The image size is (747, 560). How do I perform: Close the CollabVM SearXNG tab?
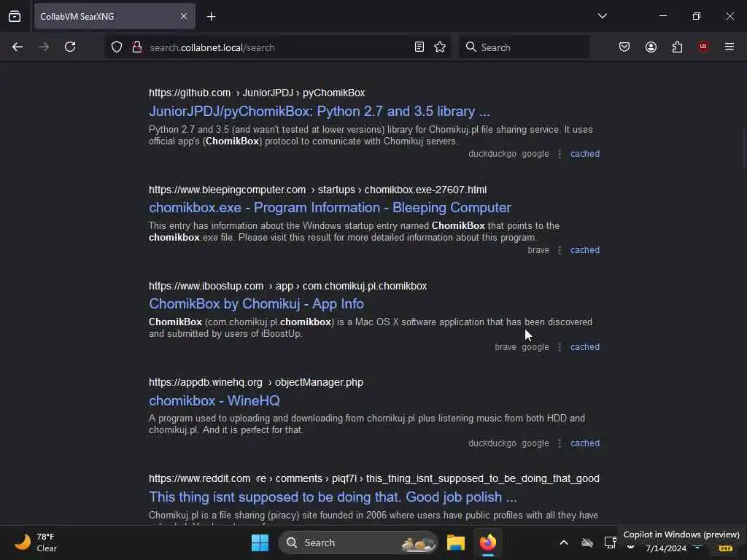pos(183,17)
